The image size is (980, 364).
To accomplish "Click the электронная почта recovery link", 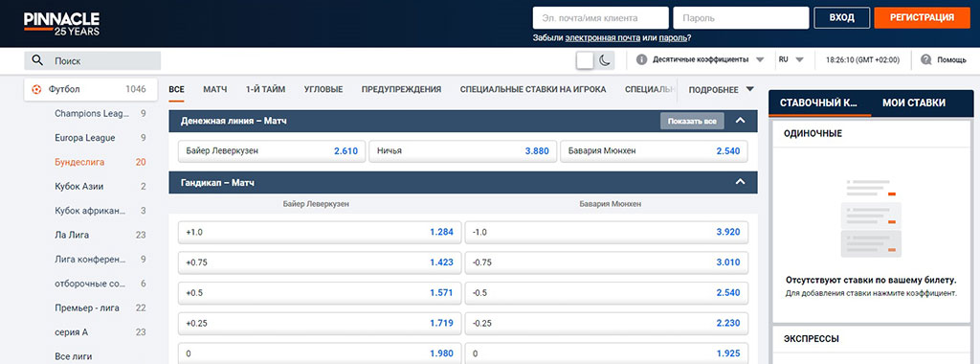I will coord(603,38).
